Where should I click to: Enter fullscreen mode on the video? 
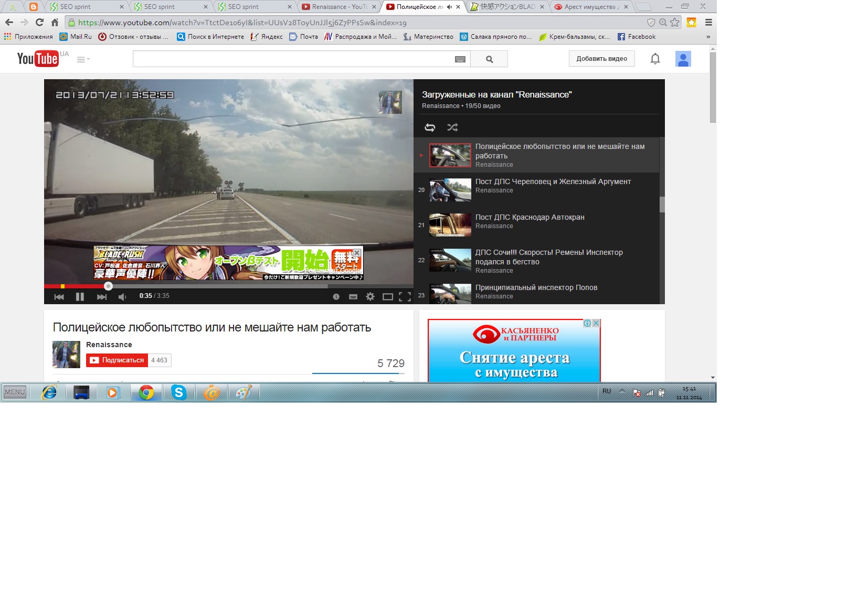pos(405,297)
